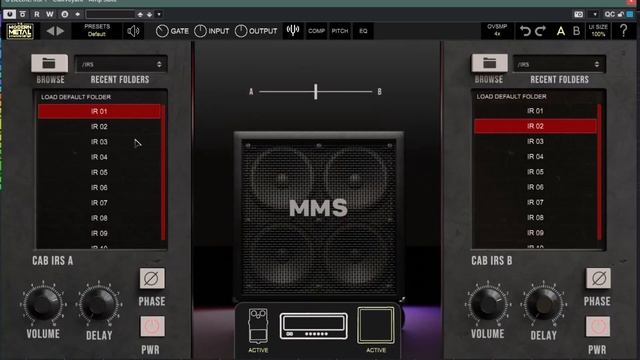Select IR 01 in Cab IRs B list
Image resolution: width=640 pixels, height=360 pixels.
535,111
